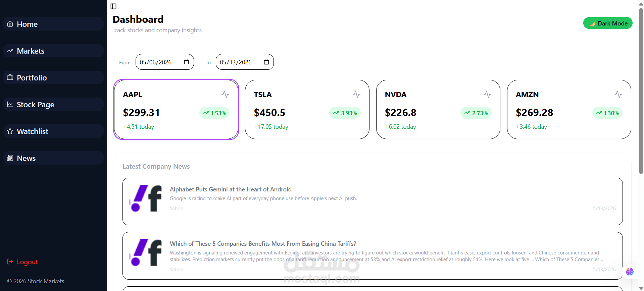Click the Yahoo source on Alphabet Gemini article
644x291 pixels.
tap(177, 209)
